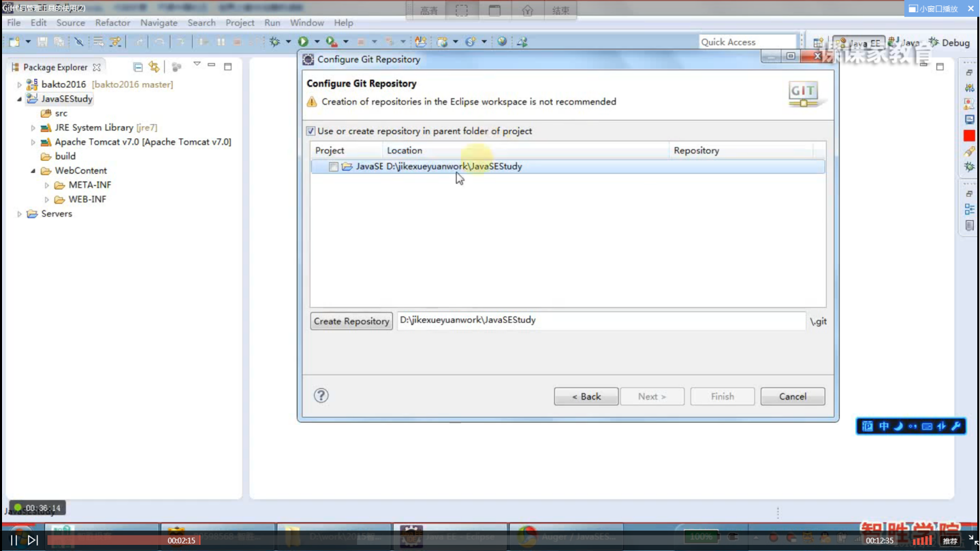Screen dimensions: 980x551
Task: Click the bug icon in right sidebar
Action: (969, 167)
